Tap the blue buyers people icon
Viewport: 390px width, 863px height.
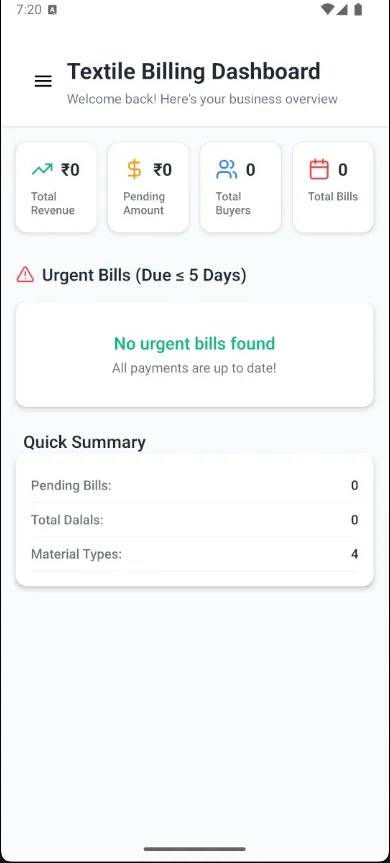pos(227,170)
